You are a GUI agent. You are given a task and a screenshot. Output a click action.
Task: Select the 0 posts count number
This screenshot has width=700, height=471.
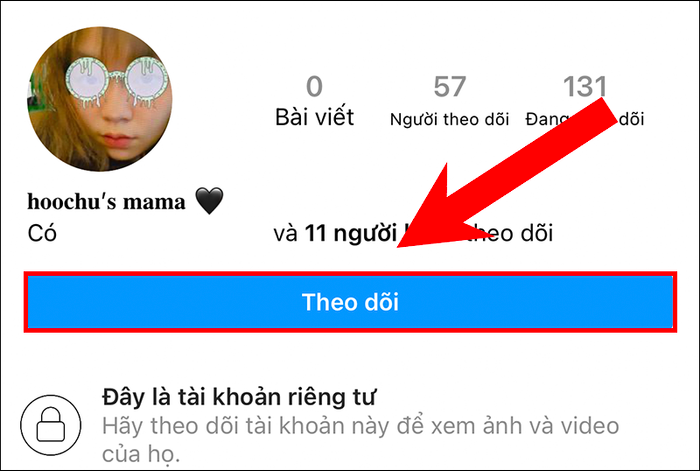click(314, 86)
